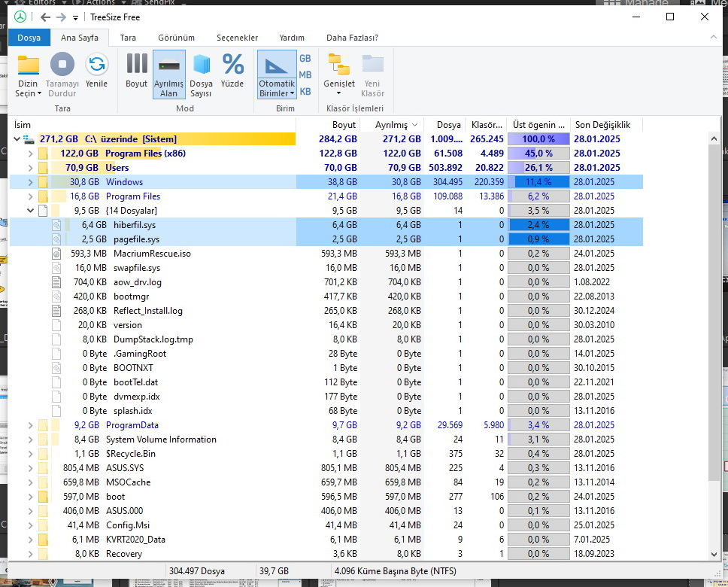Toggle Ayrılmış Alan allocated space mode
The image size is (728, 587).
pyautogui.click(x=169, y=75)
